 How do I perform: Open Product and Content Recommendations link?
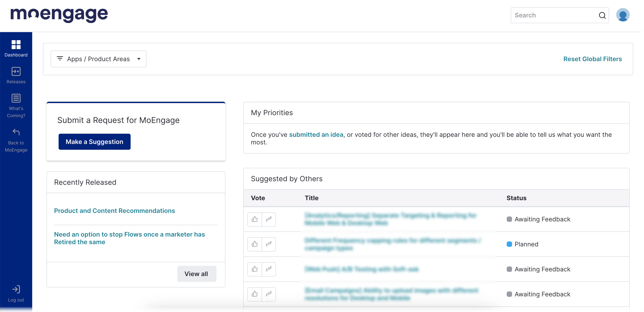pos(114,211)
